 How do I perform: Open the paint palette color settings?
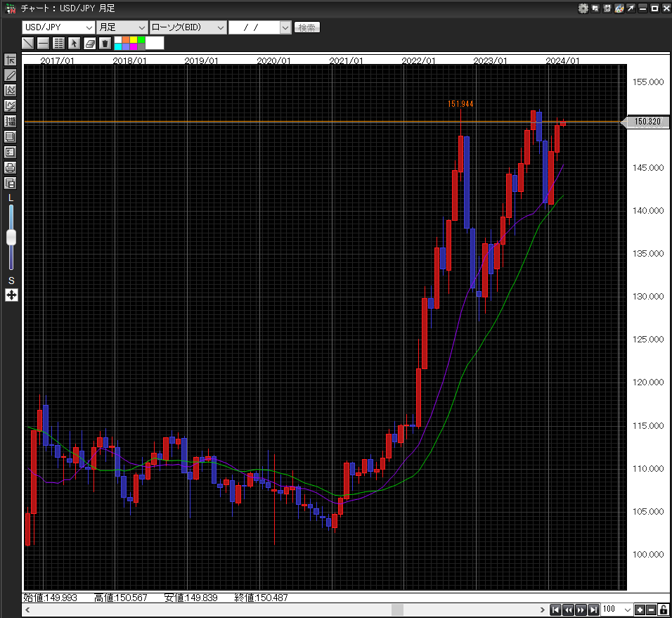pyautogui.click(x=619, y=8)
